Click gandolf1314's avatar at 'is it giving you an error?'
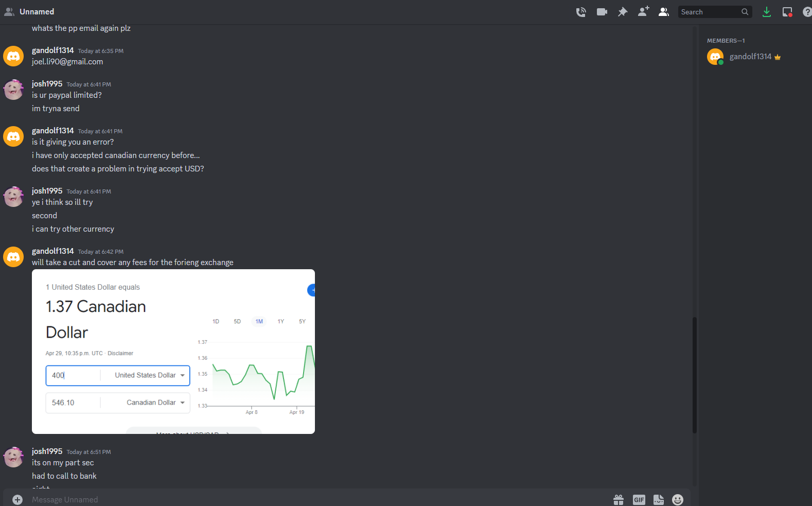The width and height of the screenshot is (812, 506). coord(13,136)
